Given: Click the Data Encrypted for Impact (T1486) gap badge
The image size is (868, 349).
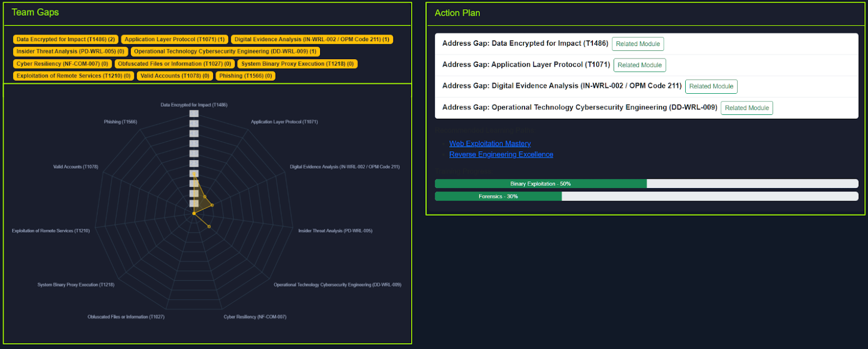Looking at the screenshot, I should pyautogui.click(x=66, y=40).
